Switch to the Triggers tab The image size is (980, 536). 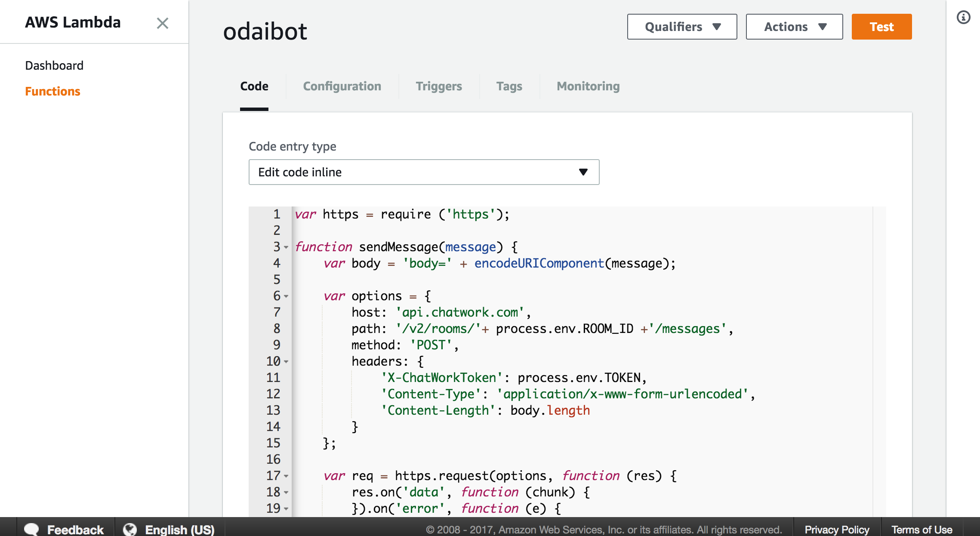tap(439, 86)
